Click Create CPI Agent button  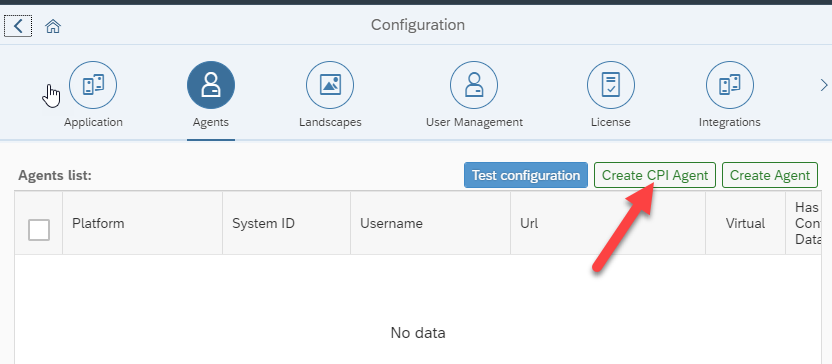655,175
